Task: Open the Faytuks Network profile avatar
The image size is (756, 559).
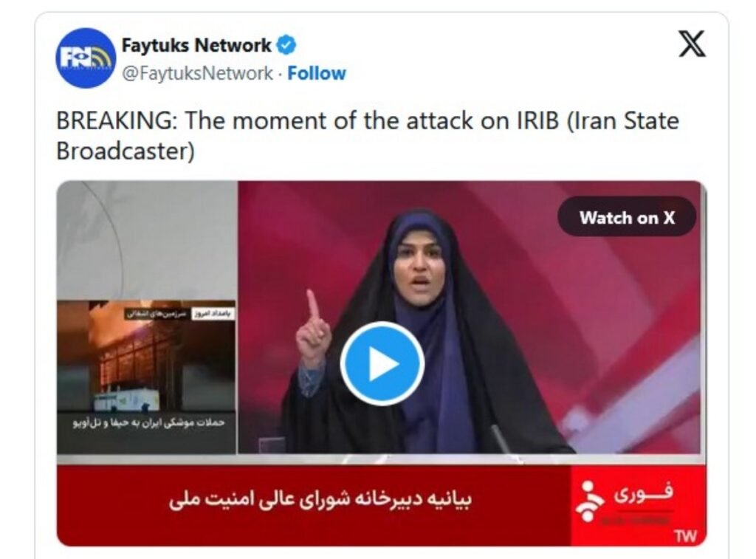Action: pos(86,58)
